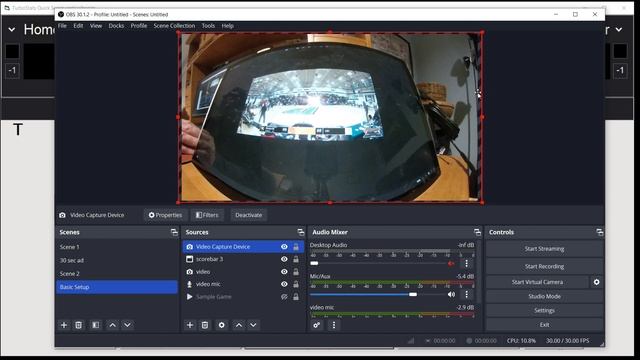This screenshot has width=640, height=360.
Task: Open Desktop Audio options dots
Action: (x=467, y=264)
